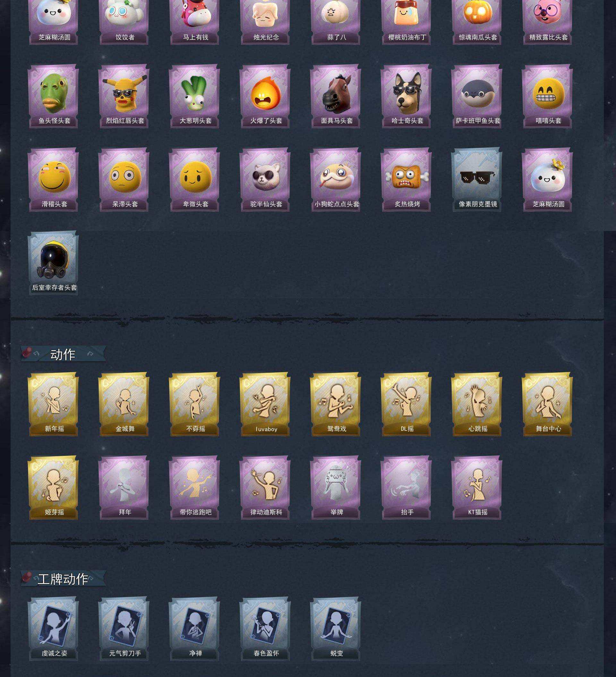The width and height of the screenshot is (616, 677).
Task: Select the 虔诚之姿 badge pose card
Action: [x=53, y=629]
